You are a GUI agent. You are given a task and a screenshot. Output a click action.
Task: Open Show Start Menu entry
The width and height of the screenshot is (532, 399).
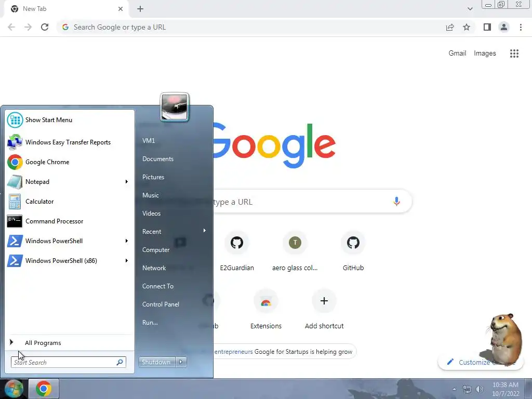click(x=70, y=120)
